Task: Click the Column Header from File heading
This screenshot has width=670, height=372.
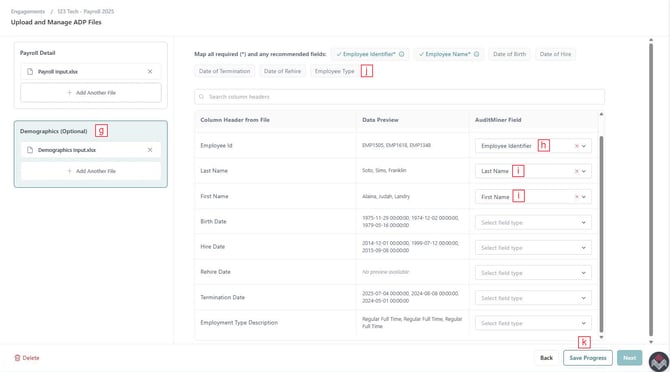Action: tap(235, 120)
